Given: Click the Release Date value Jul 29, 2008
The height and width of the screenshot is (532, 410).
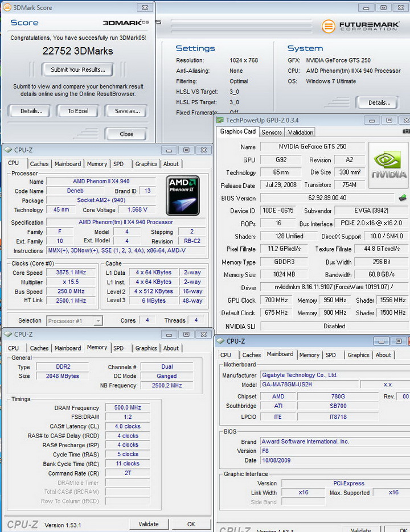Looking at the screenshot, I should point(281,185).
